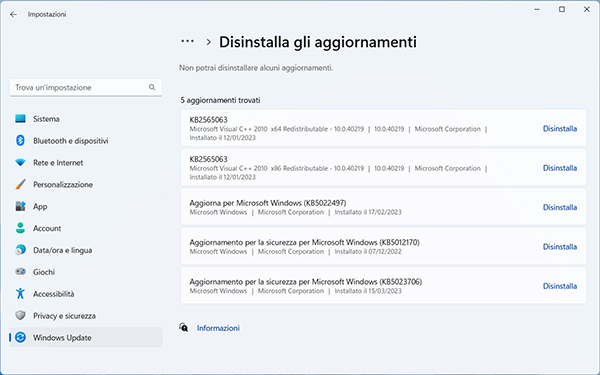The height and width of the screenshot is (375, 600).
Task: Focus the Trova un'impostazione search field
Action: coord(86,88)
